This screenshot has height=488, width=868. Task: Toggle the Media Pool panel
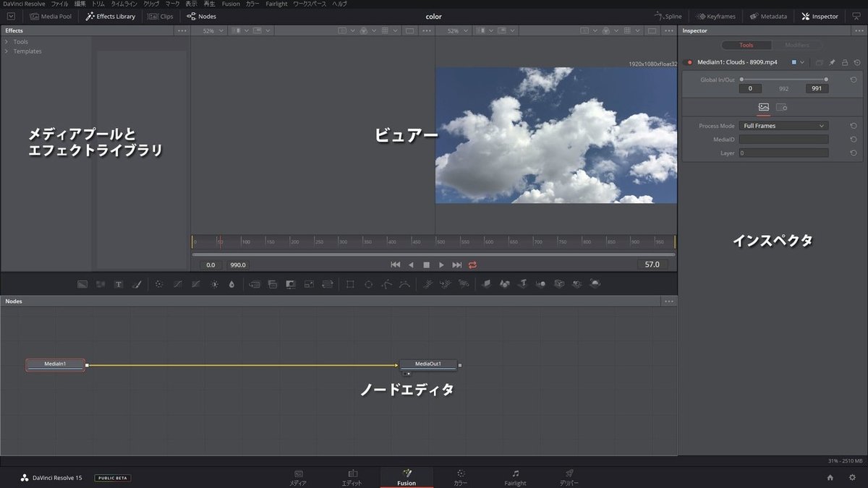pos(51,16)
